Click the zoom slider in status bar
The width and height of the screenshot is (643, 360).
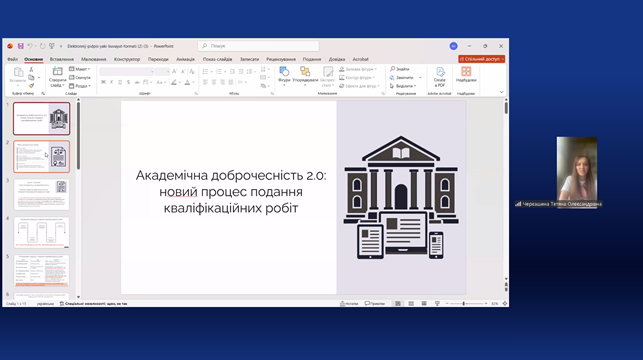466,303
